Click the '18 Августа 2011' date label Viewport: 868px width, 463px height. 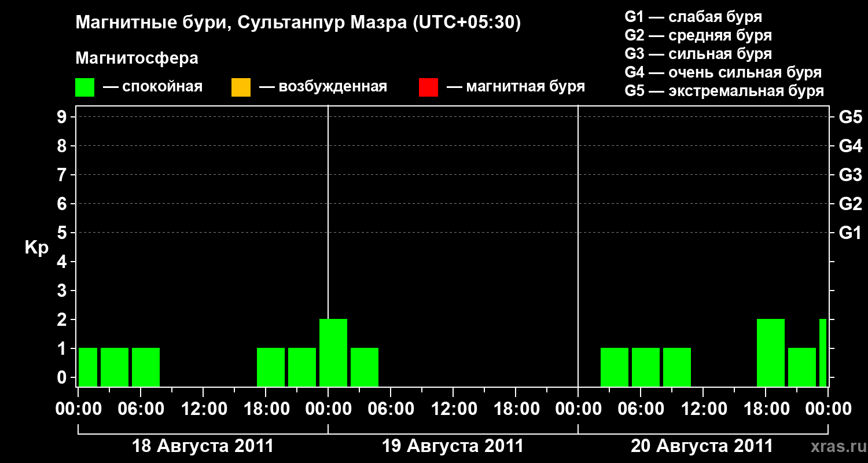click(x=203, y=446)
